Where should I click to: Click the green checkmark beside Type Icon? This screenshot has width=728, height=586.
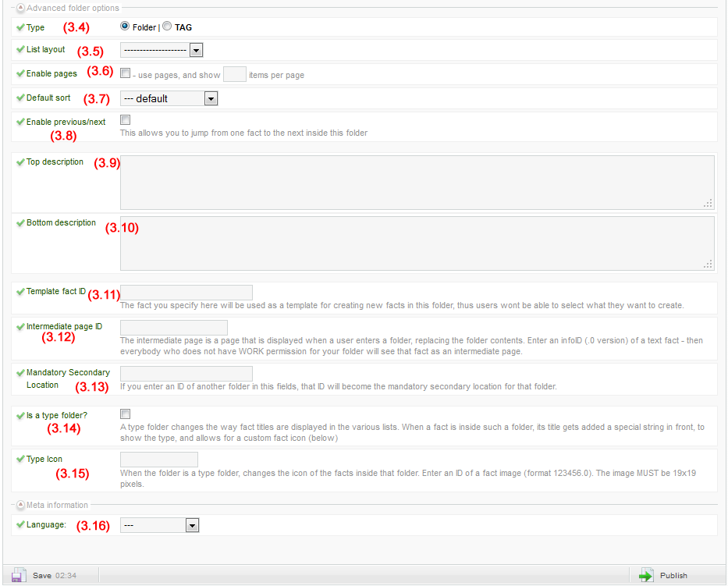coord(20,460)
